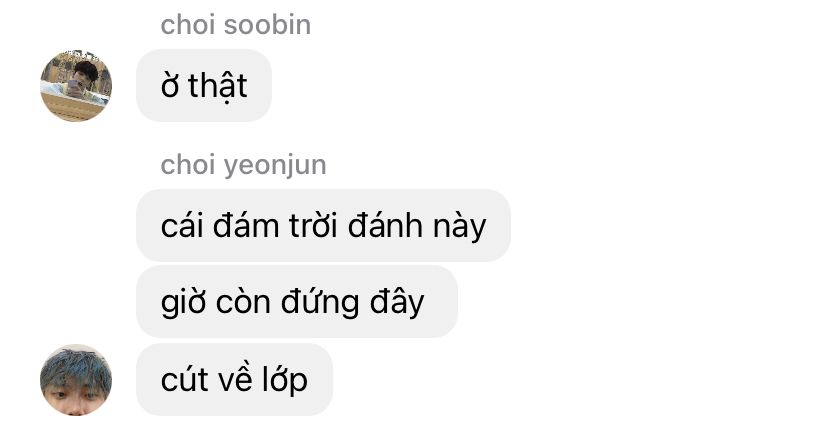Click the word "đây" in yeonjun's second bubble
Screen dimensions: 828x444
coord(397,303)
